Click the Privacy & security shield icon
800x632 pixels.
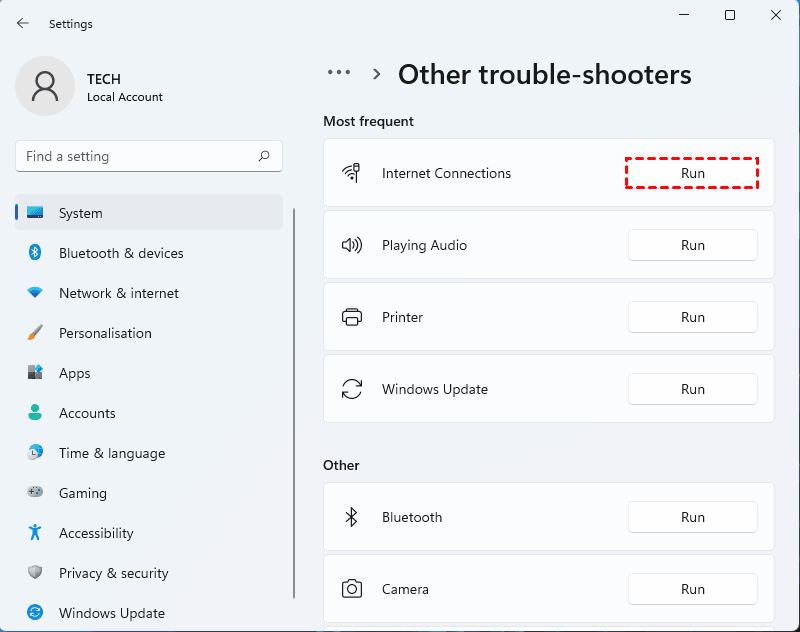tap(35, 573)
